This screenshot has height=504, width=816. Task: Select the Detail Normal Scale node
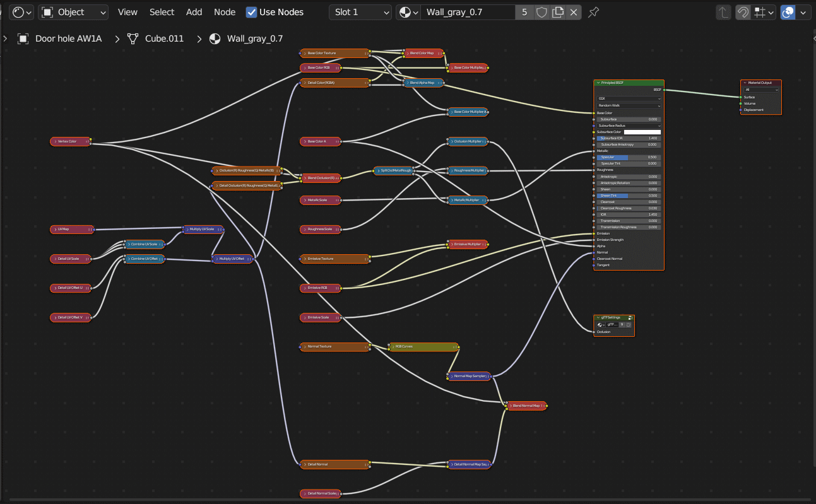pyautogui.click(x=321, y=493)
